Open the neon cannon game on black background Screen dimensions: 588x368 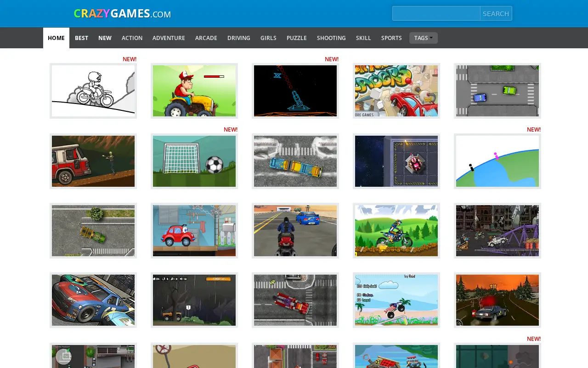[295, 91]
